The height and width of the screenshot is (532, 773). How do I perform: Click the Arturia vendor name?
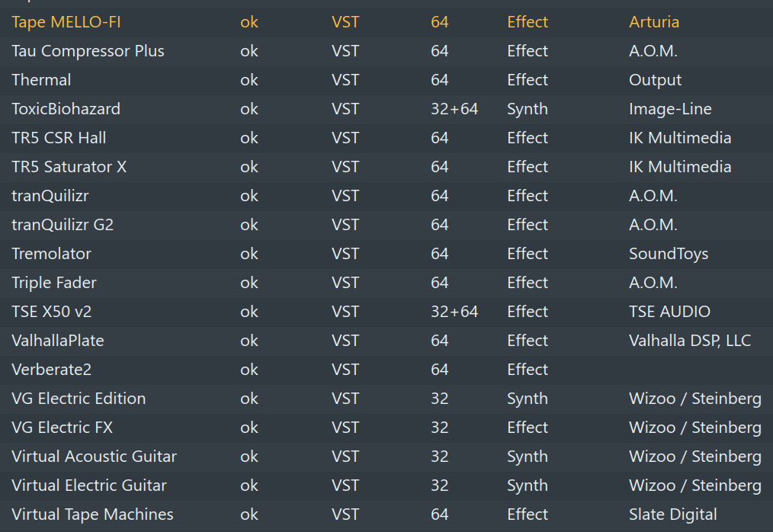click(x=653, y=22)
